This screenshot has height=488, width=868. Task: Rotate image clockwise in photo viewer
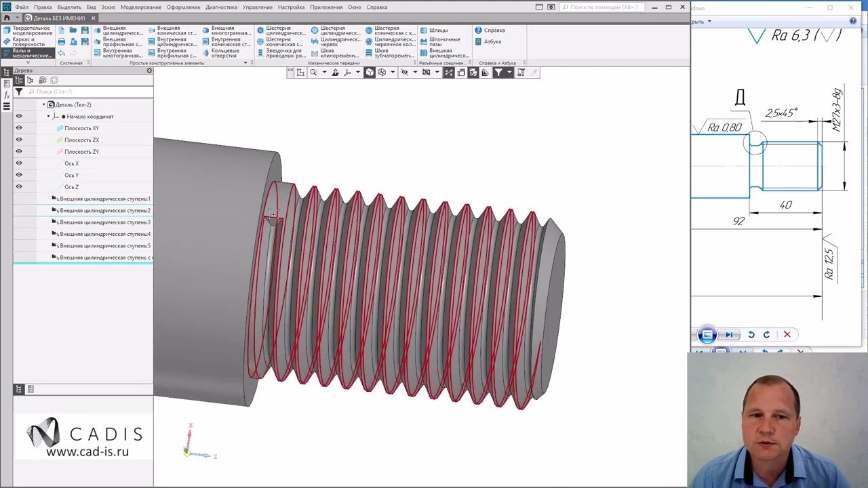pyautogui.click(x=766, y=334)
